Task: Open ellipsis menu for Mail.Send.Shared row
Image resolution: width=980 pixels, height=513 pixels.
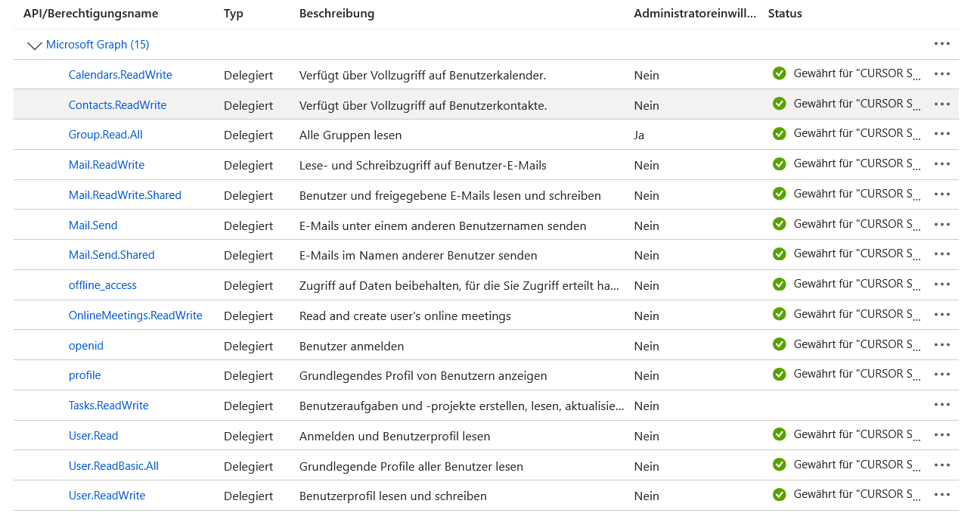Action: [x=941, y=253]
